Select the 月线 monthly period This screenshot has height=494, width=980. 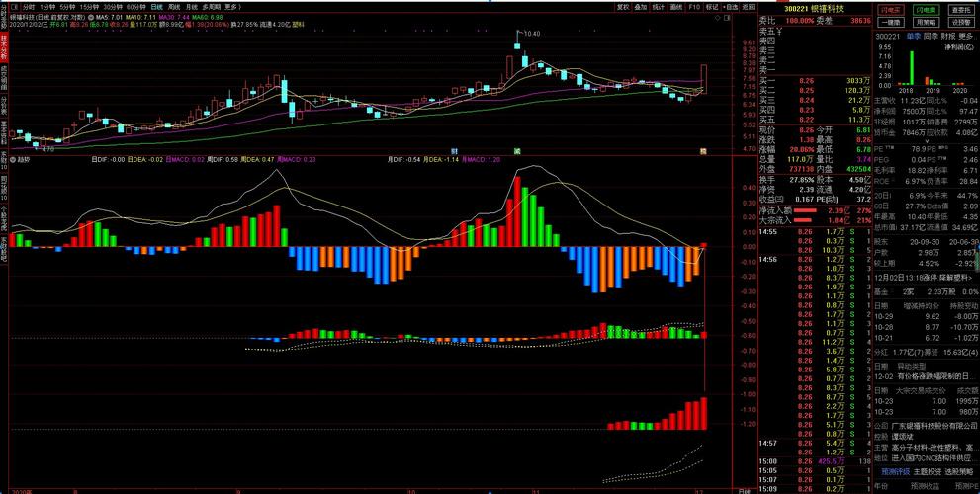(x=189, y=6)
